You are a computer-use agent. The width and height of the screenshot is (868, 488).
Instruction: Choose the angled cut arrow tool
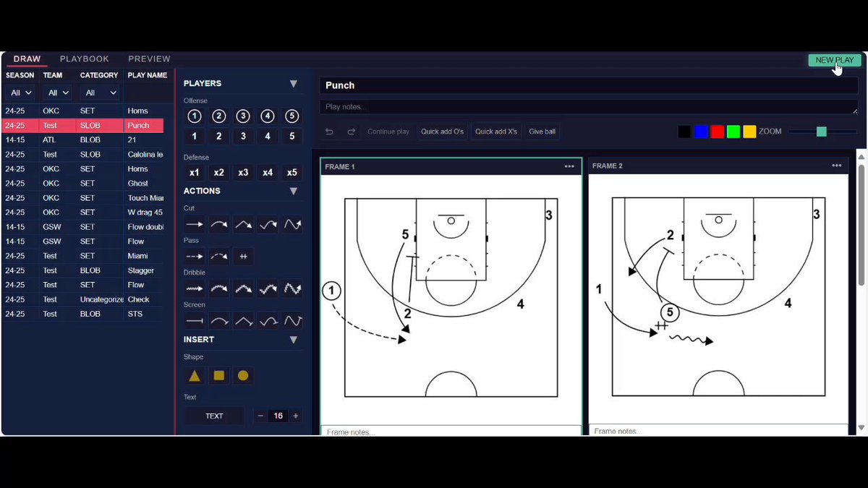pos(244,225)
